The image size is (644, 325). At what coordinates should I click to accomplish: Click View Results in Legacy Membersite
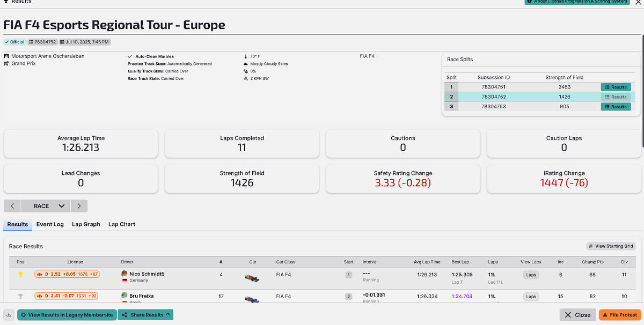[68, 315]
